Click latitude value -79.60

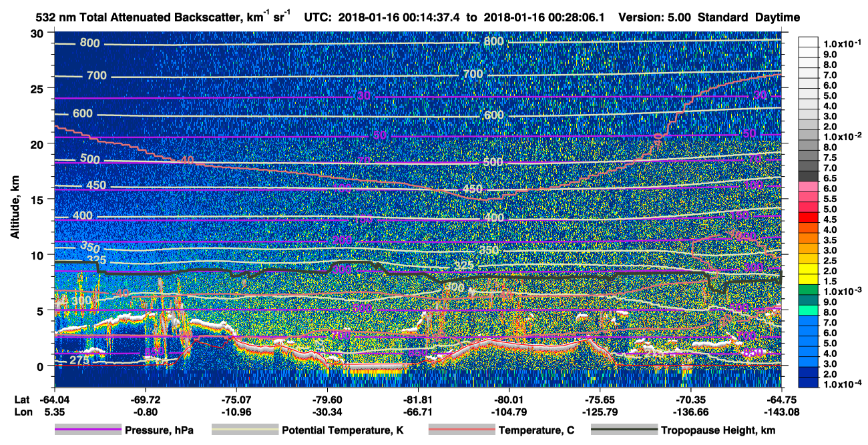(327, 400)
